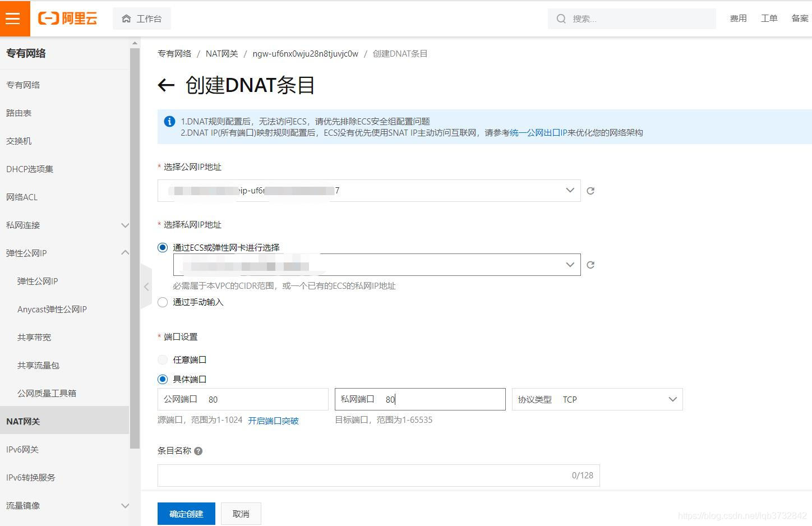The image size is (812, 526).
Task: Open 交换机 in the sidebar
Action: [x=19, y=141]
